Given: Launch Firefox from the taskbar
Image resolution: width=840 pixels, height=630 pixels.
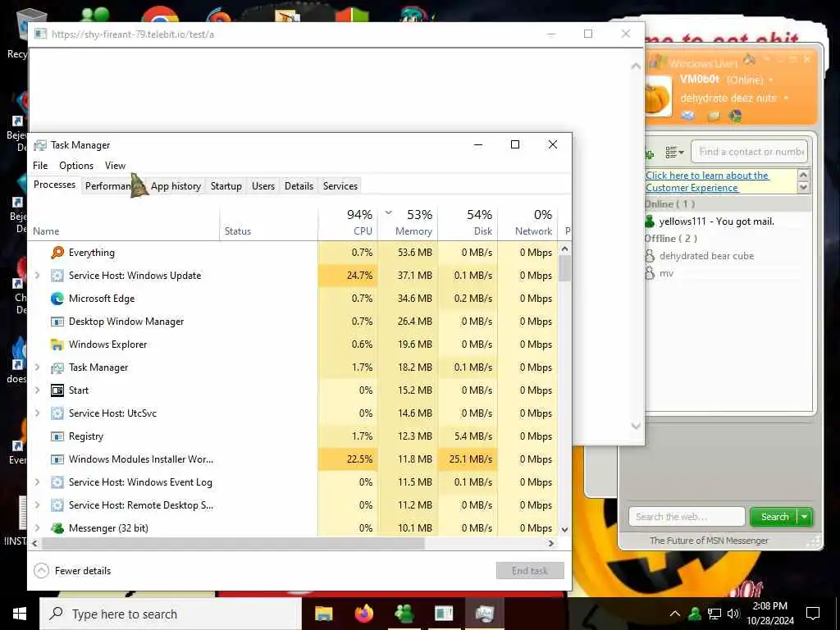Looking at the screenshot, I should pos(364,614).
